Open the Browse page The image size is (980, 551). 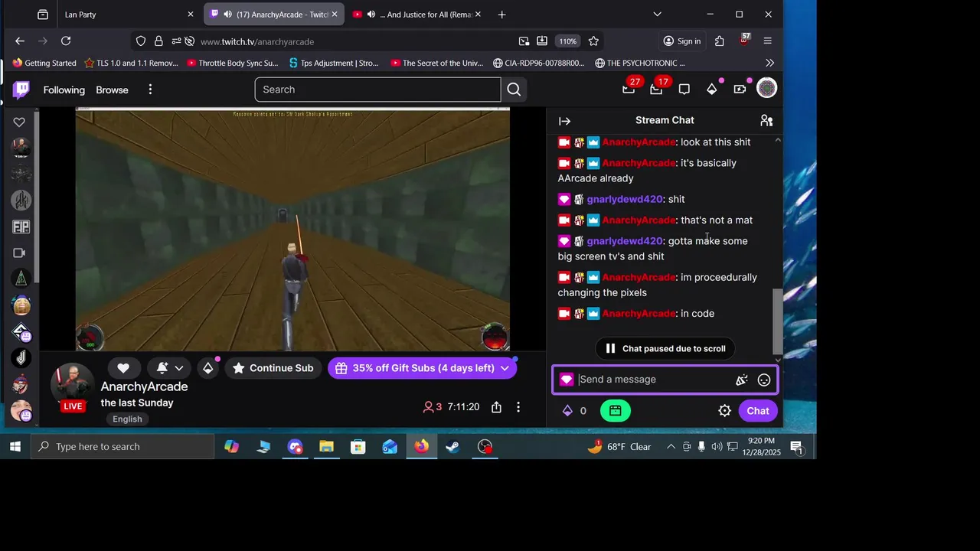(112, 90)
